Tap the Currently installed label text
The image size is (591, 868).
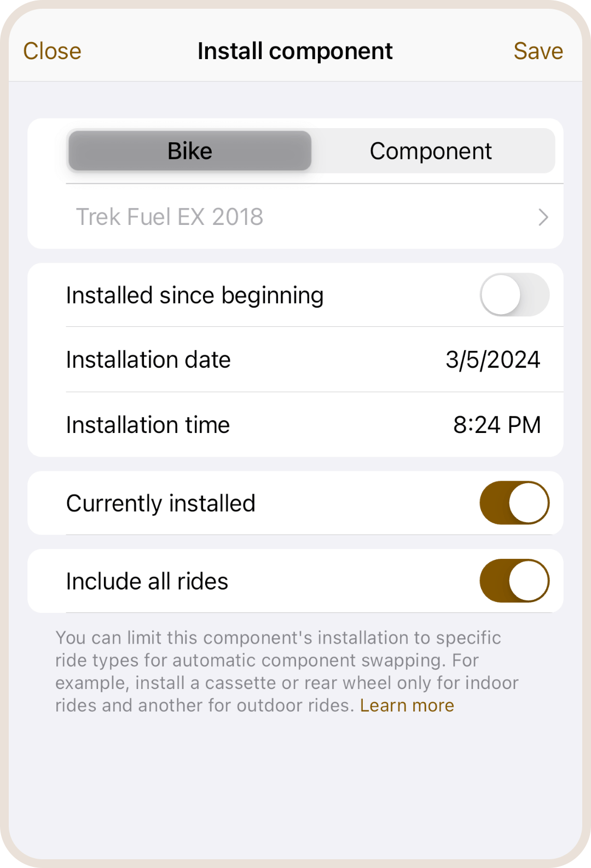point(160,503)
